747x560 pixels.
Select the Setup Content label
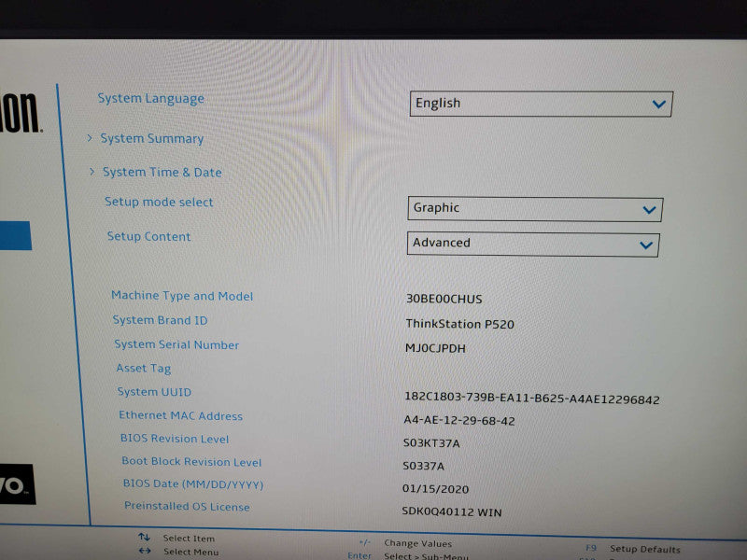(x=149, y=236)
